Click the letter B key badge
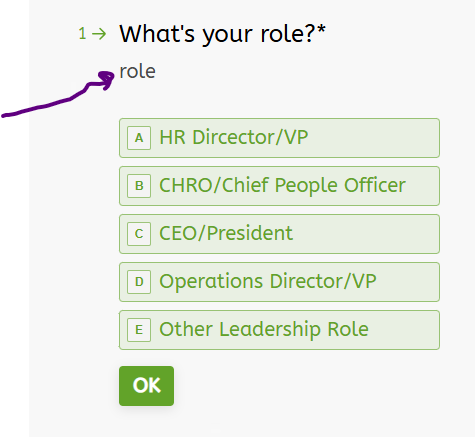The height and width of the screenshot is (437, 475). coord(139,186)
